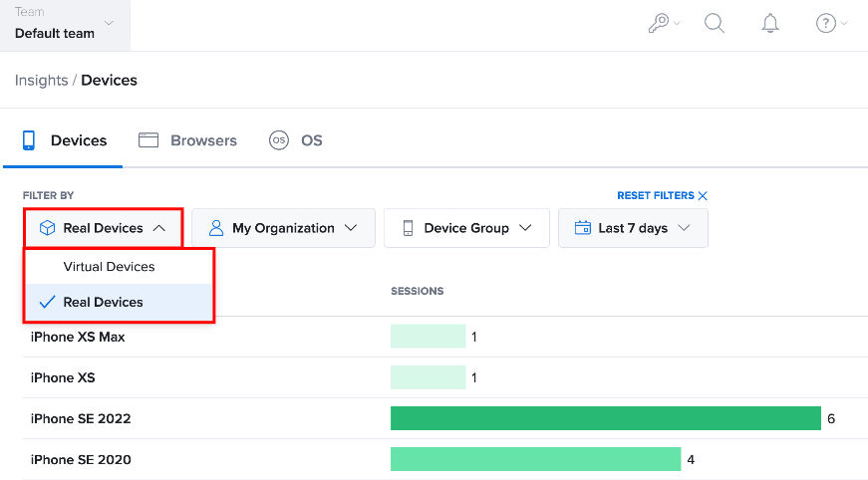This screenshot has height=480, width=868.
Task: Click the checkmark next to Real Devices option
Action: click(48, 302)
